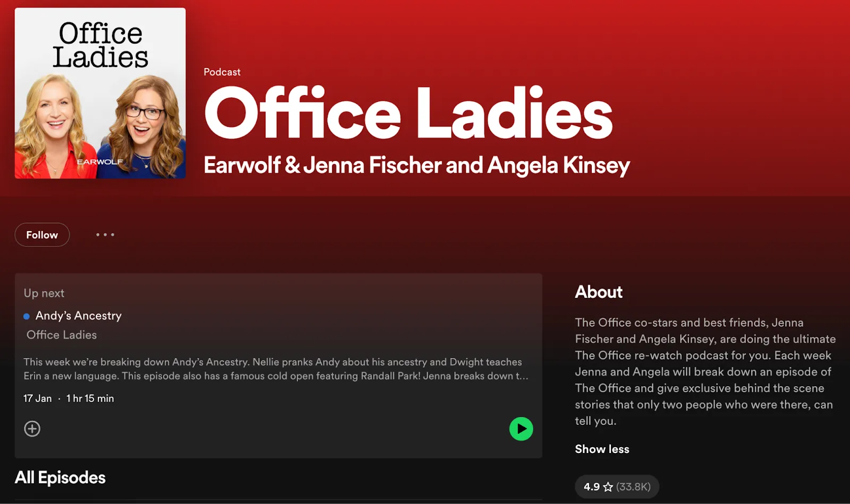Click the Office Ladies cover art
This screenshot has width=850, height=504.
100,93
